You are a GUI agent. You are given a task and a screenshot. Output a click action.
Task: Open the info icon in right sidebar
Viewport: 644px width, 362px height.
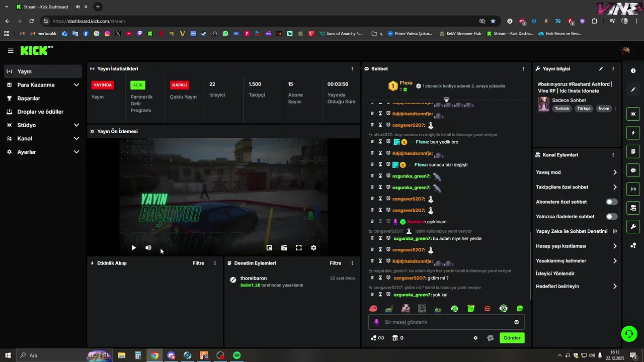(633, 71)
